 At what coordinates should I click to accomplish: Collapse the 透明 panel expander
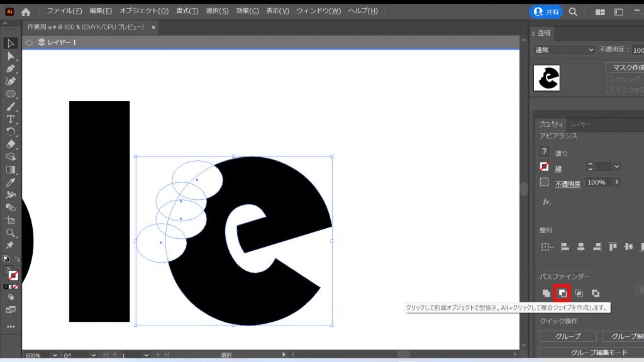533,33
